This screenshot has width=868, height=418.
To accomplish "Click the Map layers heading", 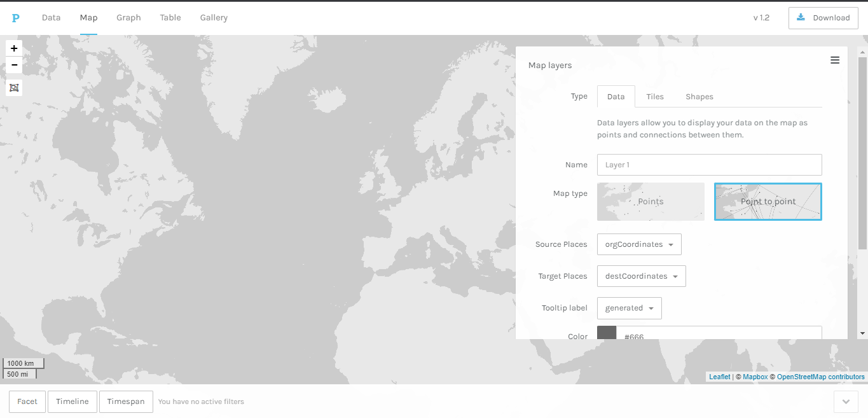I will click(550, 65).
